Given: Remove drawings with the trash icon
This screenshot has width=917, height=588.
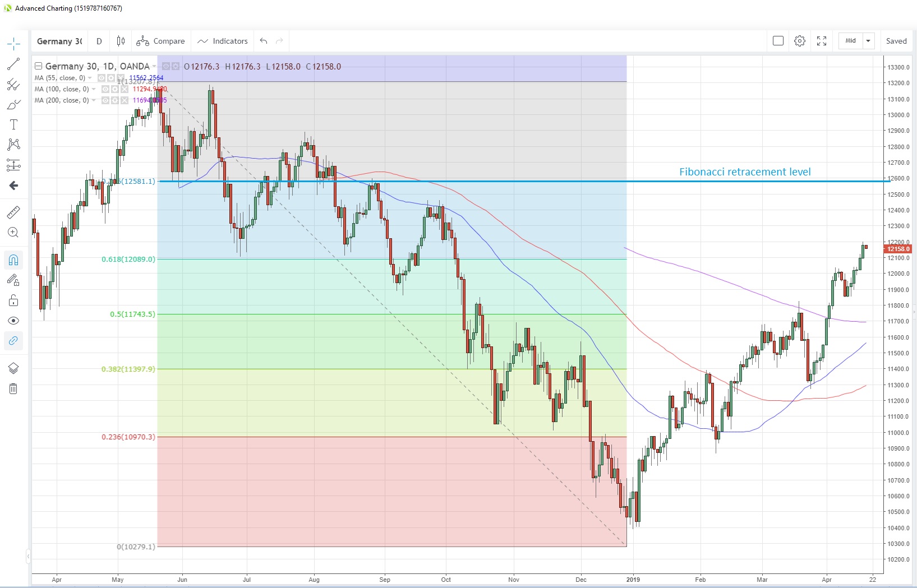Looking at the screenshot, I should point(13,388).
